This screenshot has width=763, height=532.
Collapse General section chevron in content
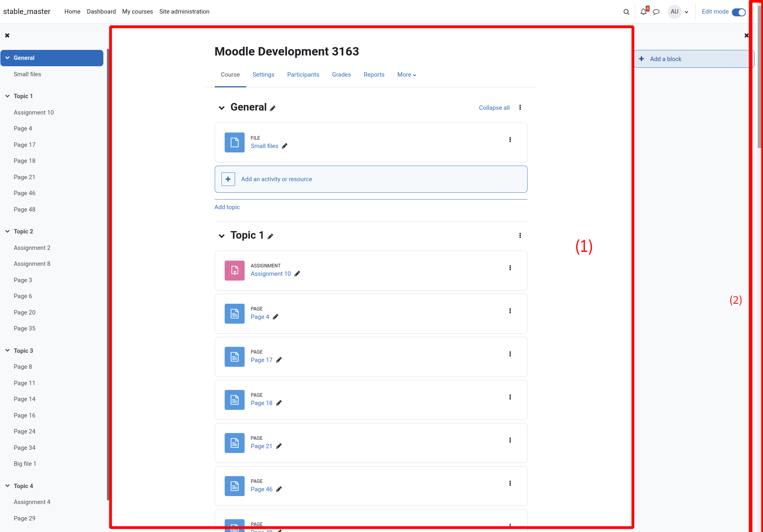pos(221,108)
